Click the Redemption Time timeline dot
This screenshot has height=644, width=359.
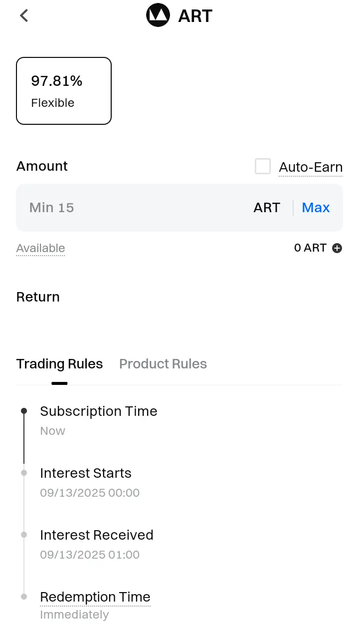tap(24, 597)
